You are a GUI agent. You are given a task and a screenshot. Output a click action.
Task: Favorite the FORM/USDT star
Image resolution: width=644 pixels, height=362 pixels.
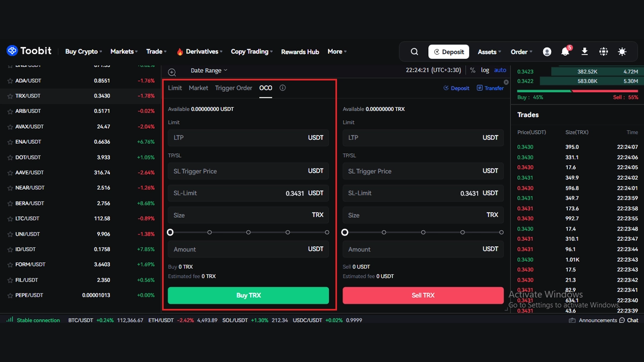coord(10,265)
